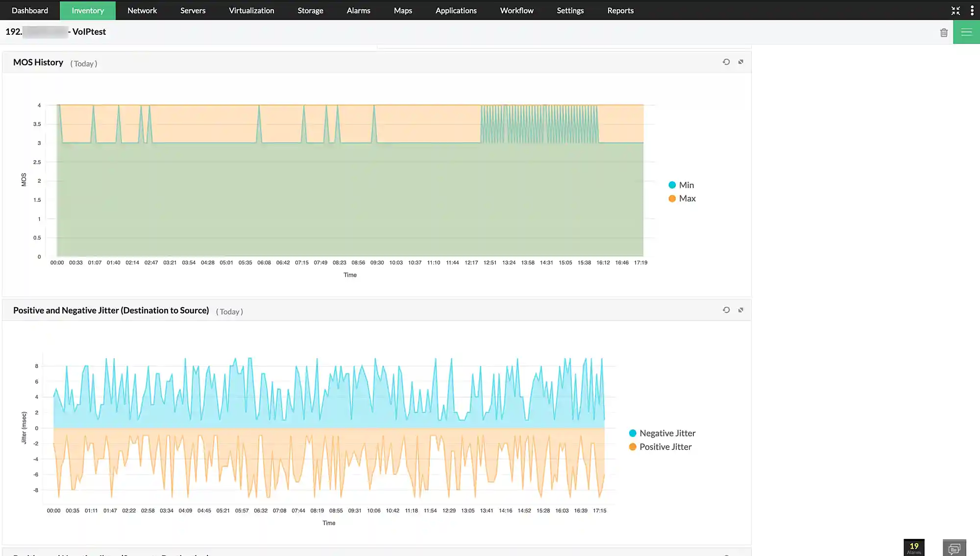Hide the Max series from MOS chart
This screenshot has height=556, width=980.
point(683,198)
